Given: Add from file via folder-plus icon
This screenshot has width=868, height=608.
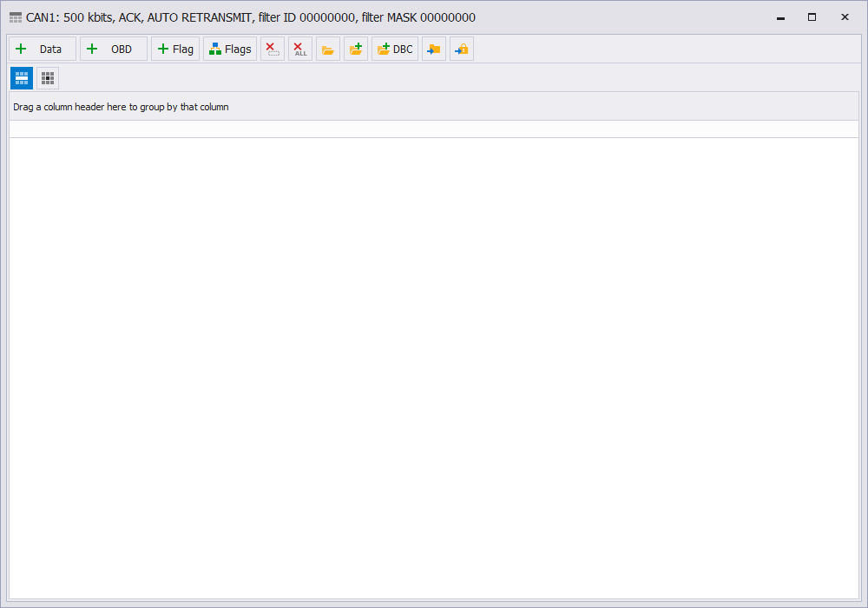Looking at the screenshot, I should [x=355, y=50].
